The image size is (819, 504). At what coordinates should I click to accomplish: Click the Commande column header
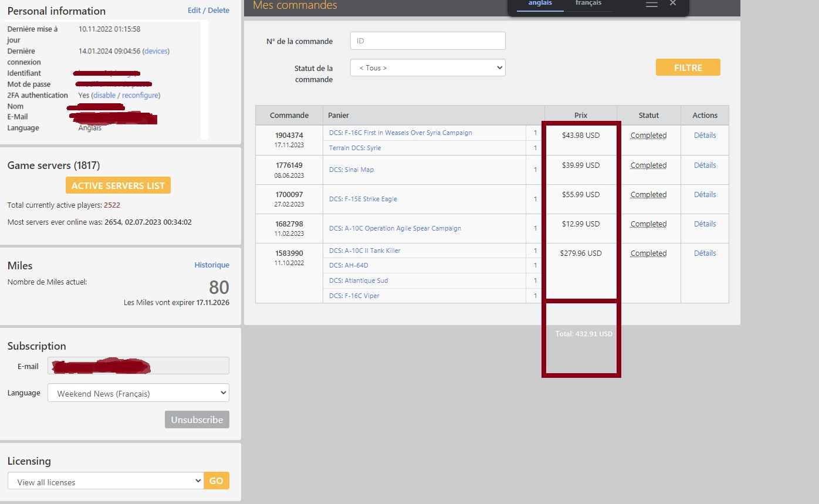pyautogui.click(x=289, y=115)
